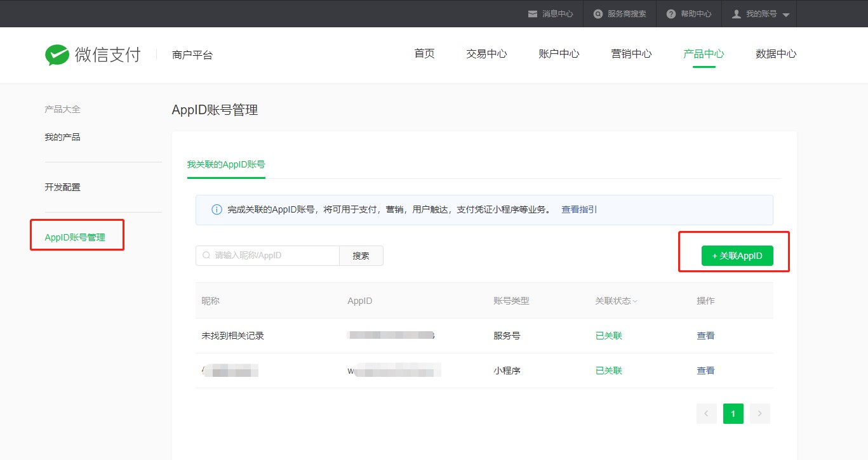
Task: Click the AppID column header
Action: (x=360, y=301)
